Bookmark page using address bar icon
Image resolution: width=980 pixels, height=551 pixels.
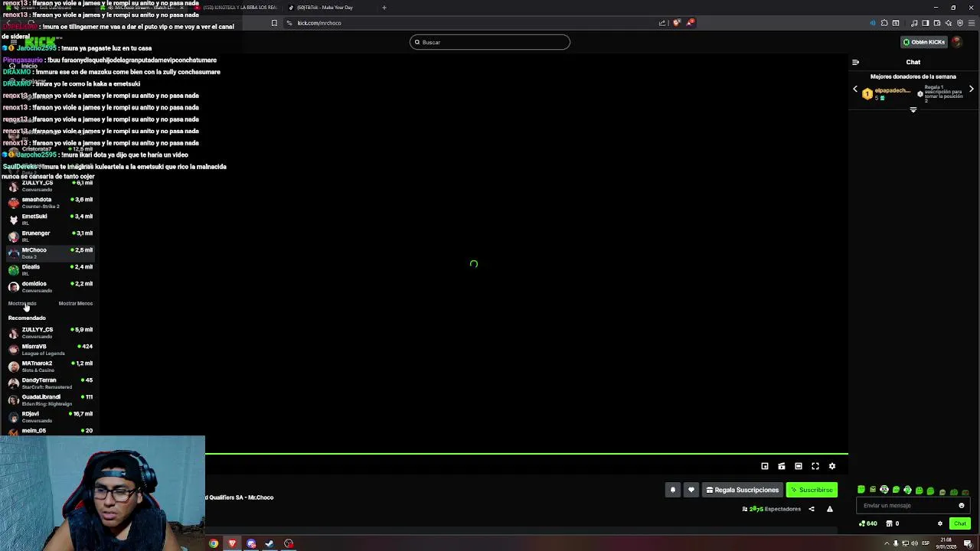(274, 23)
